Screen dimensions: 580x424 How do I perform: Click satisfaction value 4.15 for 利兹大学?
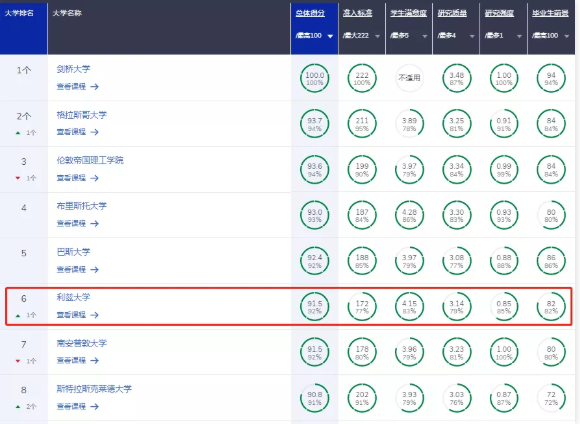[x=409, y=306]
